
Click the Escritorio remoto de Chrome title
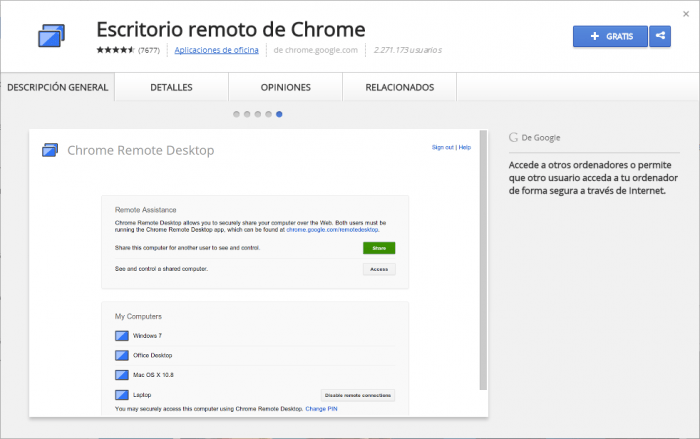231,29
